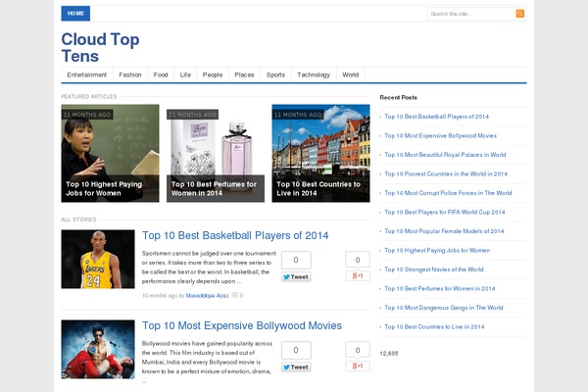Open recent post Best Players for FIFA World Cup
The height and width of the screenshot is (392, 588).
445,213
